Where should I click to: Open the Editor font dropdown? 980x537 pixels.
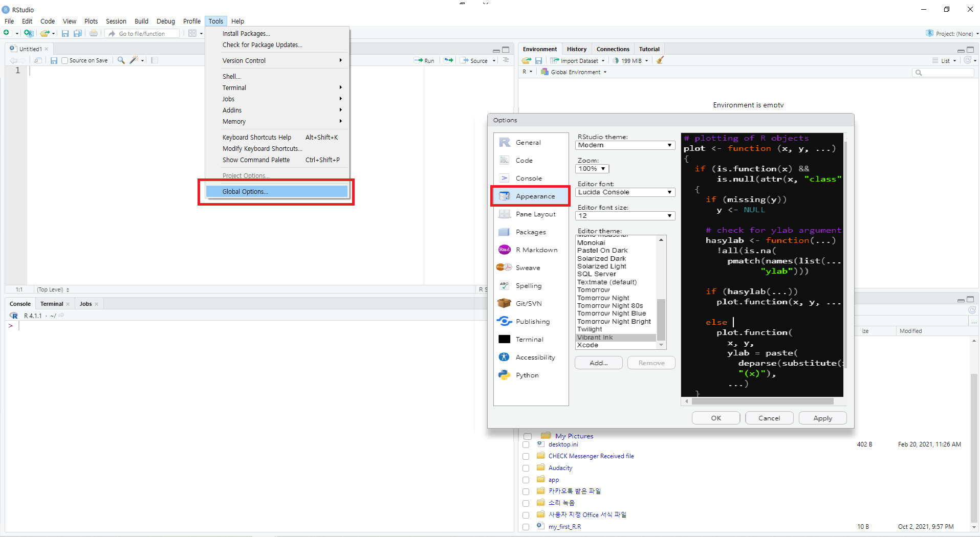pyautogui.click(x=625, y=192)
